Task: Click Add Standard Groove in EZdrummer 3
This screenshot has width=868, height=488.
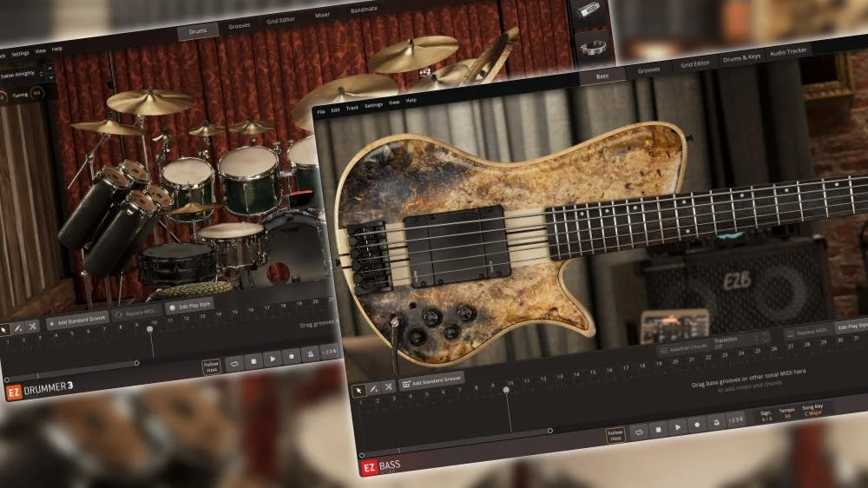Action: (x=77, y=320)
